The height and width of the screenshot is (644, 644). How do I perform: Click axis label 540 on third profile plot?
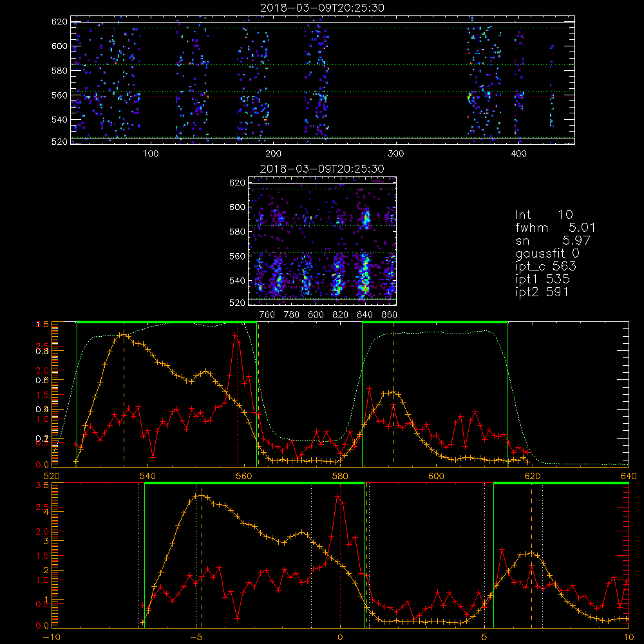tap(147, 477)
